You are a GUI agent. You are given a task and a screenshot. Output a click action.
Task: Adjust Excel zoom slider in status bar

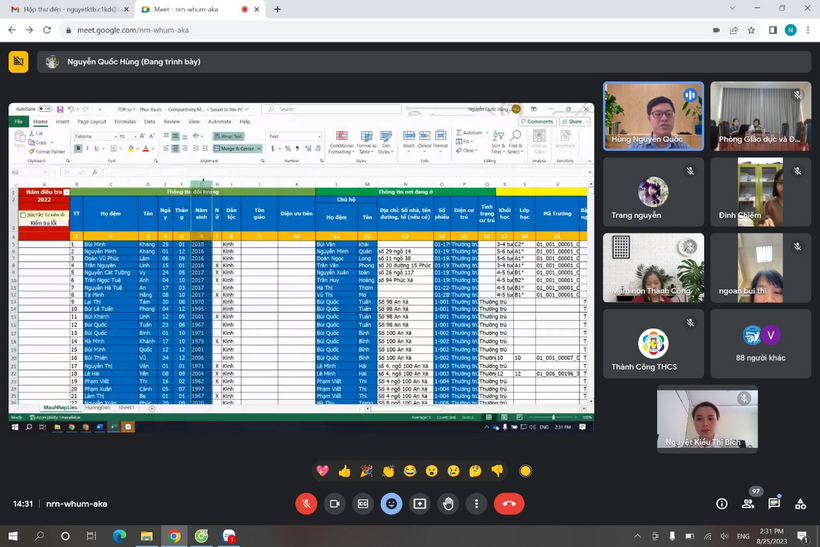point(553,417)
